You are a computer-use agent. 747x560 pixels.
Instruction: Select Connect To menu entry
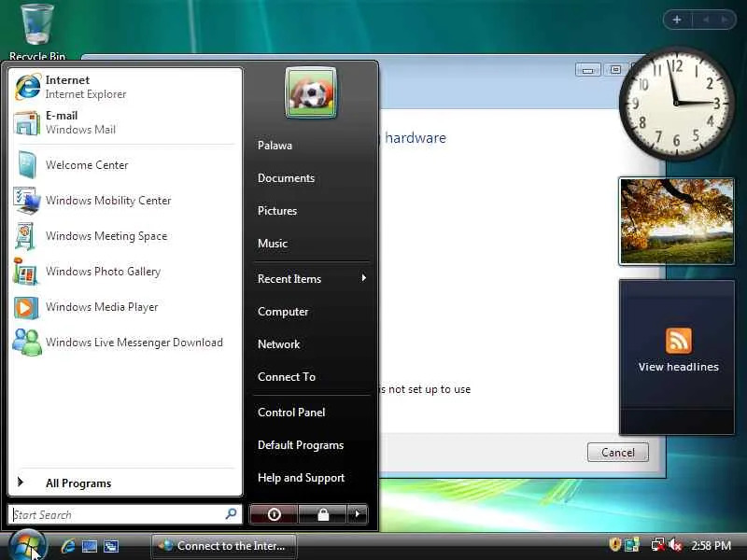(287, 377)
